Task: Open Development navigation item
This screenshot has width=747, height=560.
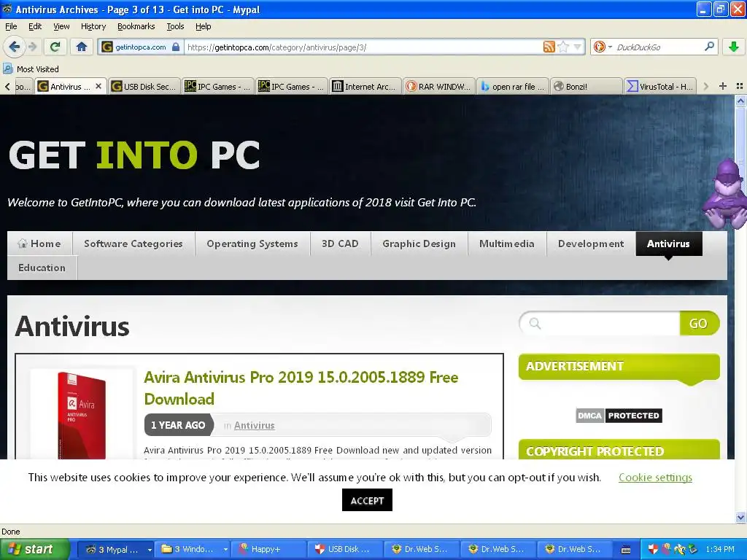Action: click(x=591, y=244)
